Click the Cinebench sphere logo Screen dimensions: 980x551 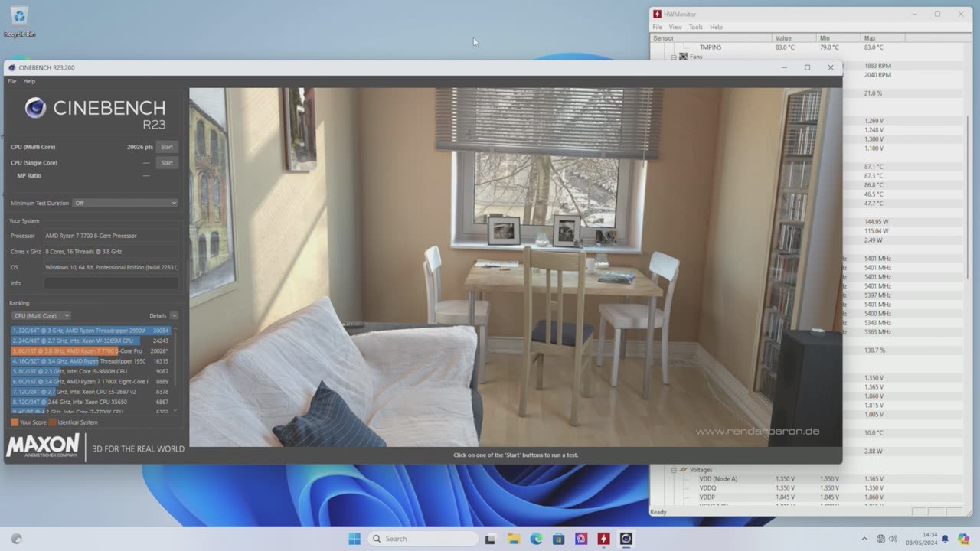[x=35, y=108]
